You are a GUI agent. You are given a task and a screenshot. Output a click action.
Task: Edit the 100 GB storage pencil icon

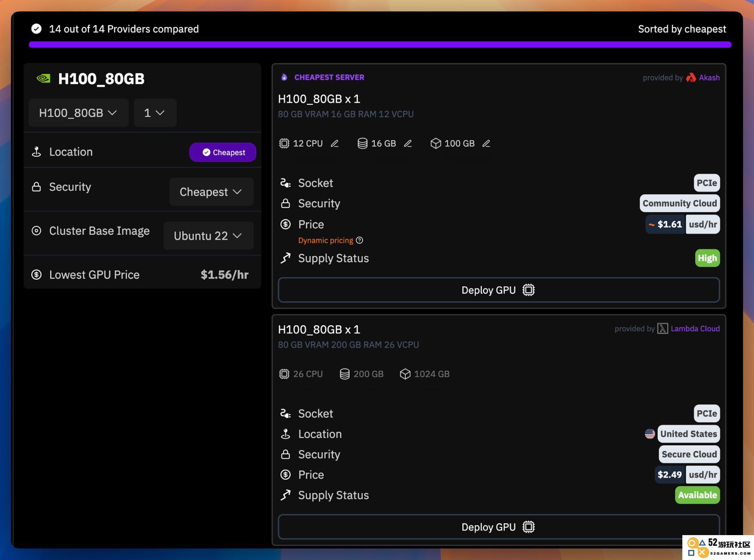click(x=486, y=143)
